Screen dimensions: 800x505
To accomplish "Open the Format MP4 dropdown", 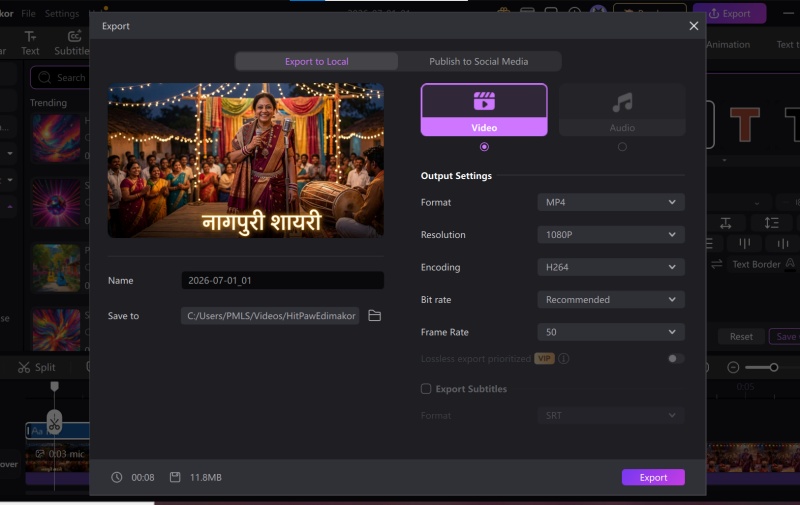I will pyautogui.click(x=611, y=203).
